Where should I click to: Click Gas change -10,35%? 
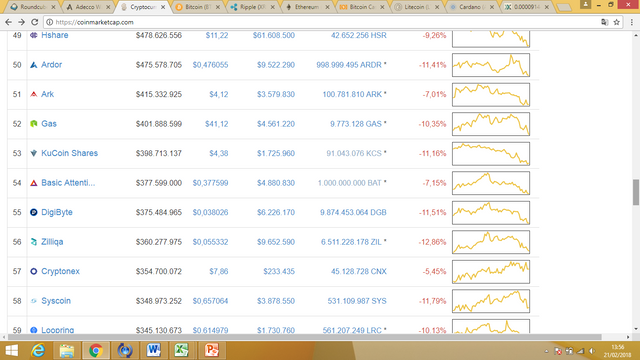pyautogui.click(x=432, y=124)
